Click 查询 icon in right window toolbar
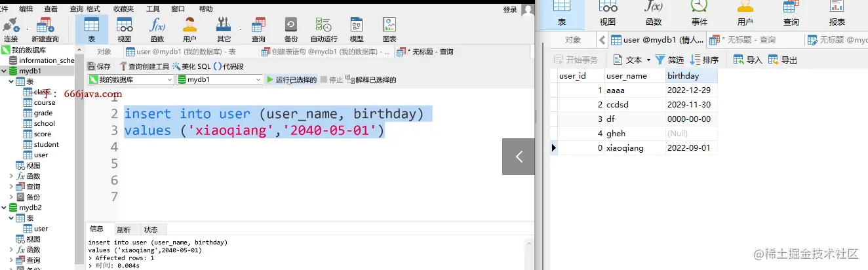This screenshot has width=868, height=270. [x=791, y=13]
